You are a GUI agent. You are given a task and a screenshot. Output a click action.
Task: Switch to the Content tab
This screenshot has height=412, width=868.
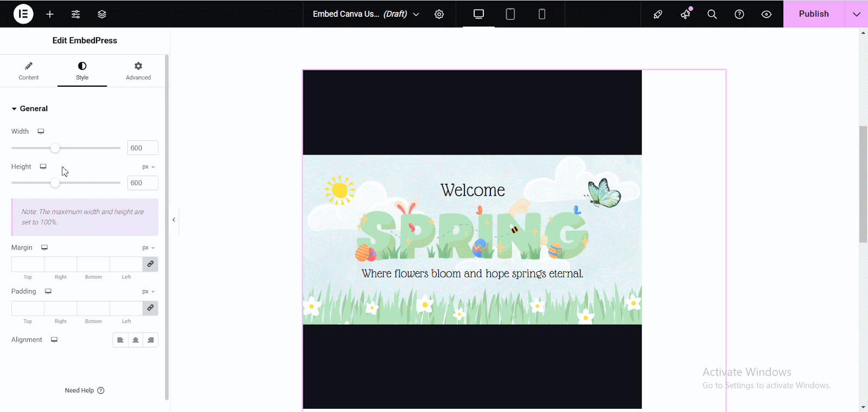point(29,71)
